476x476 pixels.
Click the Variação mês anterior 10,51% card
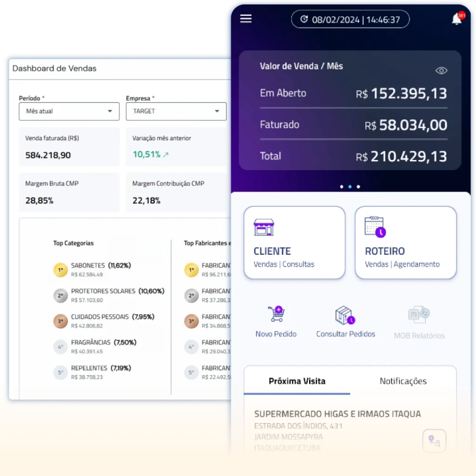(176, 147)
